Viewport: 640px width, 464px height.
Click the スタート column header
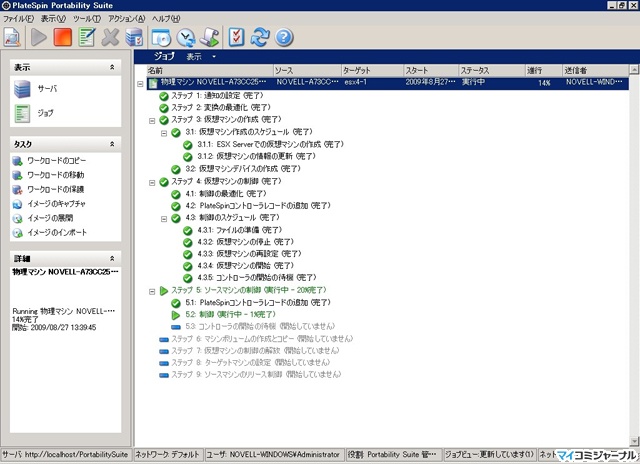431,70
